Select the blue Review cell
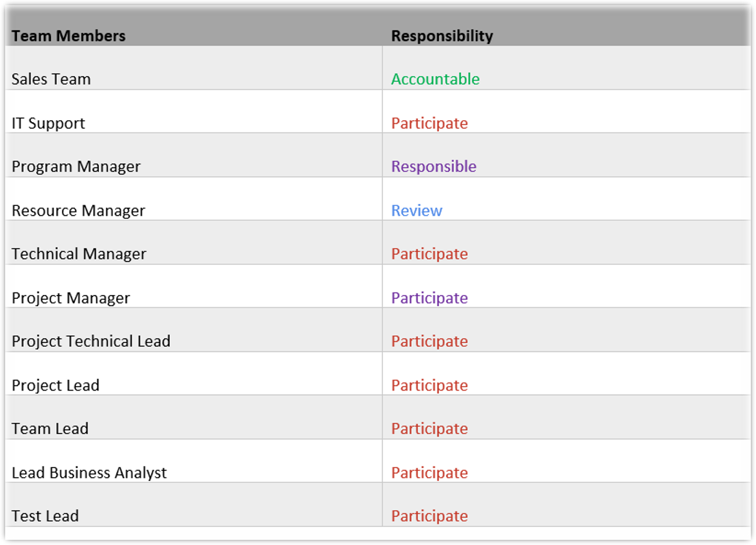 pyautogui.click(x=416, y=211)
